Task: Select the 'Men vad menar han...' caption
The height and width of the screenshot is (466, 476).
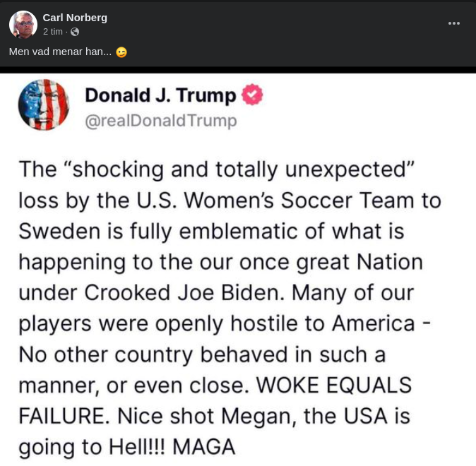Action: tap(59, 52)
